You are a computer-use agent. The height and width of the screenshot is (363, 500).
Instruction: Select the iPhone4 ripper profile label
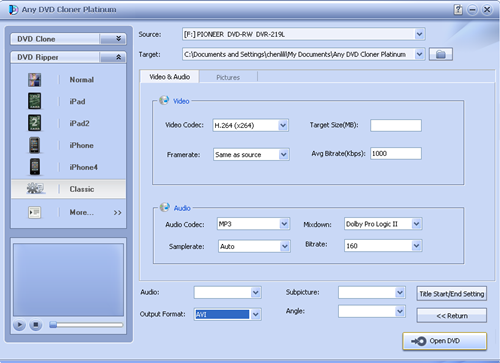coord(84,167)
